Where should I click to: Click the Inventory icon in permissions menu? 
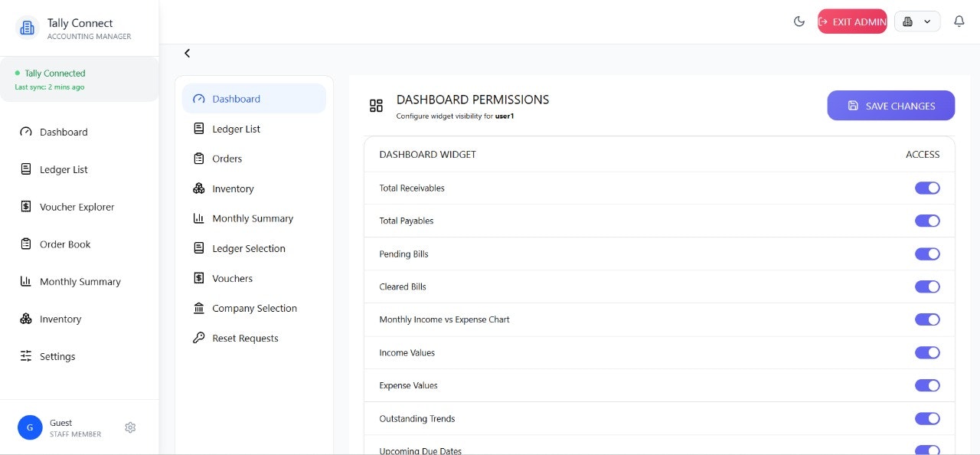point(199,188)
